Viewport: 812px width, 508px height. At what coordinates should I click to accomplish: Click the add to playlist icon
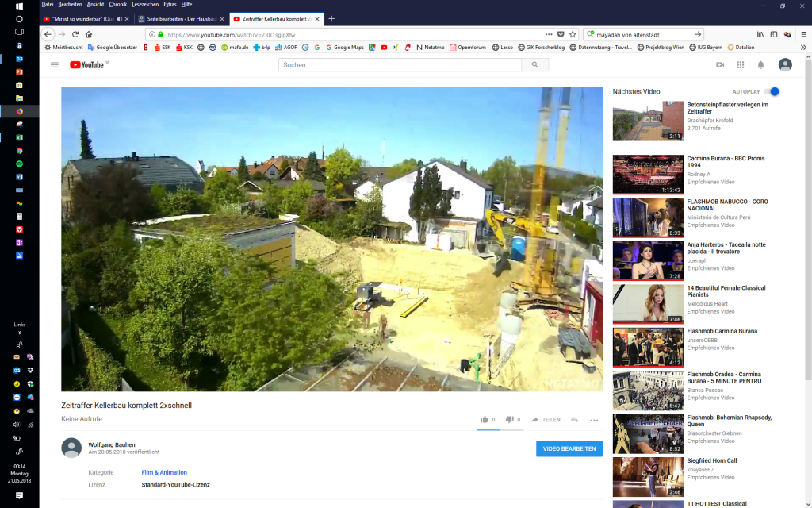(574, 419)
